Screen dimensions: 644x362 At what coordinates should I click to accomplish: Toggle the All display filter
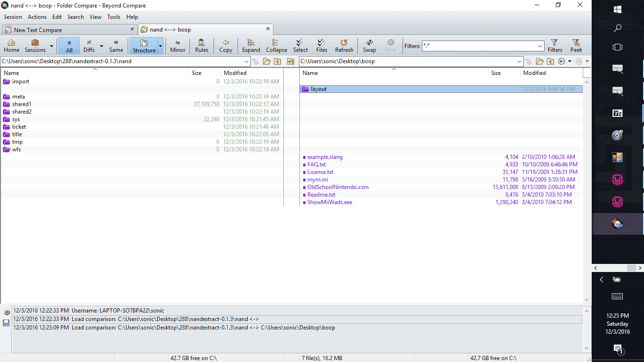tap(69, 46)
